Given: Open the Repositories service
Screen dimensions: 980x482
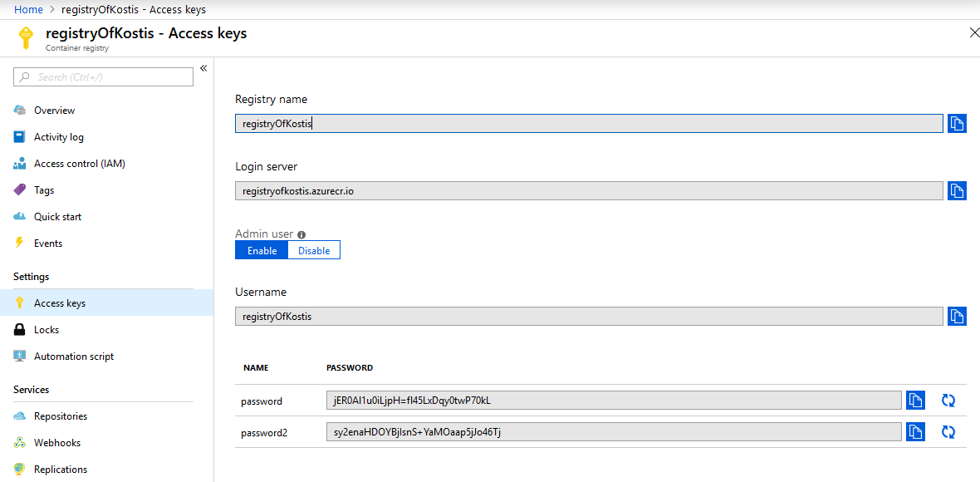Looking at the screenshot, I should click(x=60, y=416).
